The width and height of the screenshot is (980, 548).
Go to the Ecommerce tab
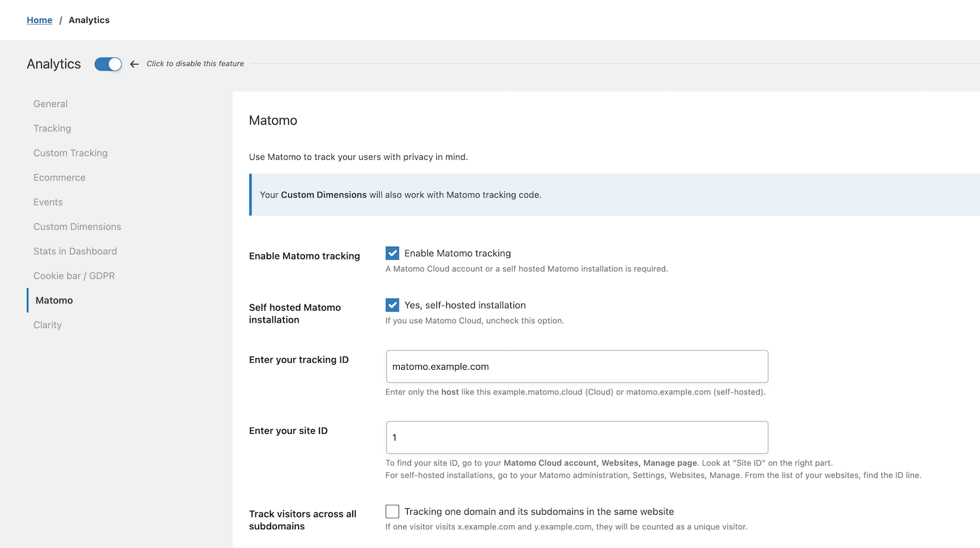click(x=59, y=178)
